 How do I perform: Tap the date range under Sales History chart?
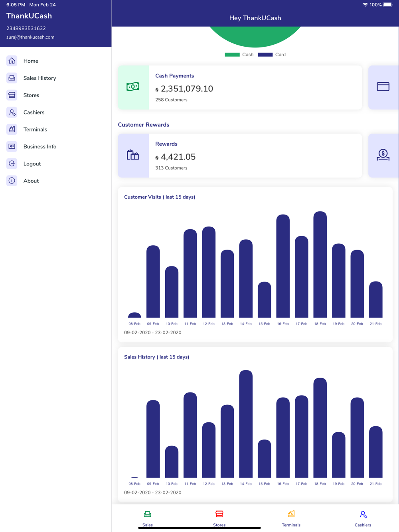point(153,493)
